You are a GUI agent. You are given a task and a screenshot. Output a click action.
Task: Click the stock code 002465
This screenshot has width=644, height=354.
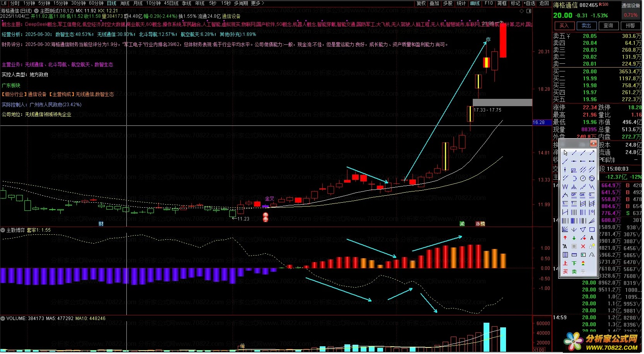coord(589,5)
